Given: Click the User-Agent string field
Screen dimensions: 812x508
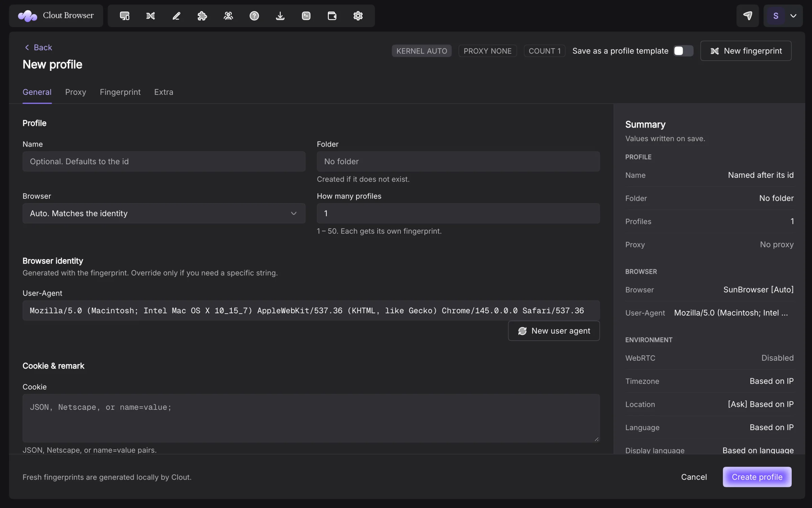Looking at the screenshot, I should [x=311, y=311].
